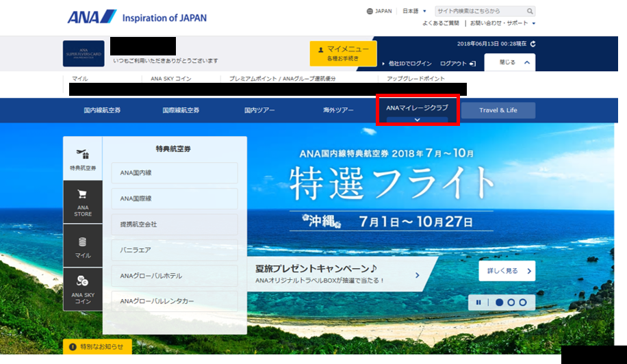
Task: Choose 提携航空会社 option
Action: tap(175, 224)
